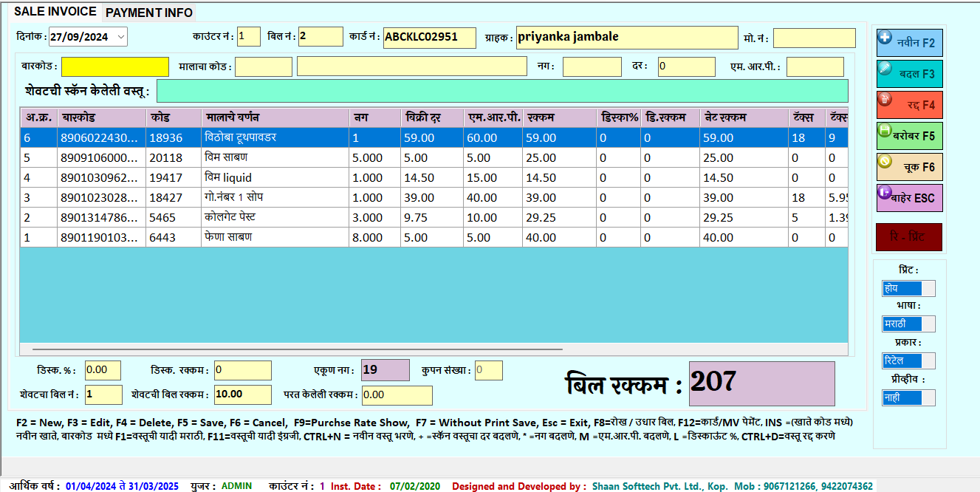980x492 pixels.
Task: Click the yellow बारकोड input field
Action: click(x=114, y=66)
